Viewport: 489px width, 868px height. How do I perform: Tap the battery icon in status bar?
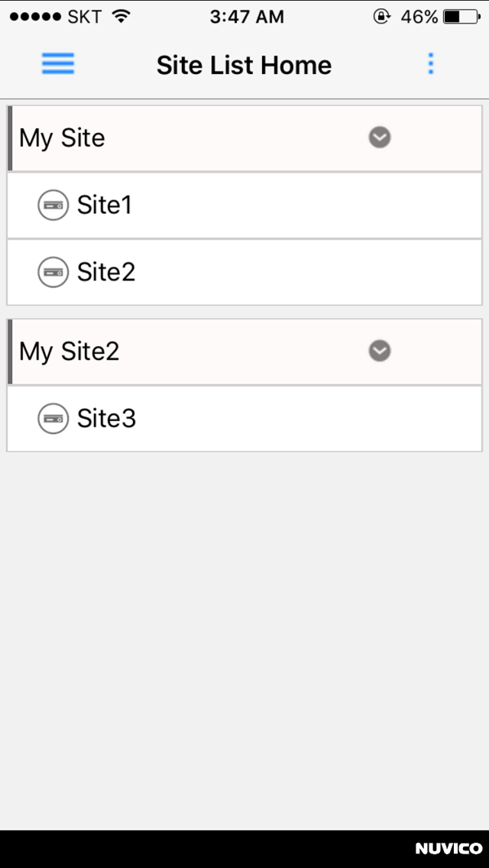(x=462, y=17)
